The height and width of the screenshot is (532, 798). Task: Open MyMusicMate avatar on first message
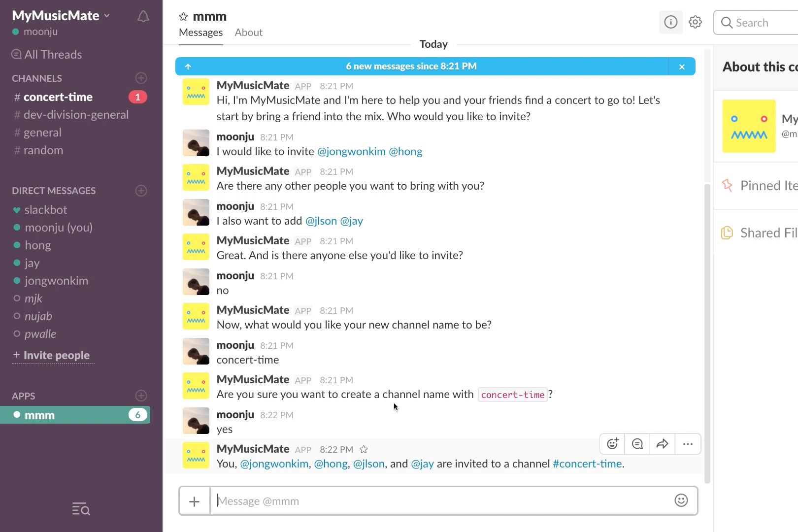(196, 92)
